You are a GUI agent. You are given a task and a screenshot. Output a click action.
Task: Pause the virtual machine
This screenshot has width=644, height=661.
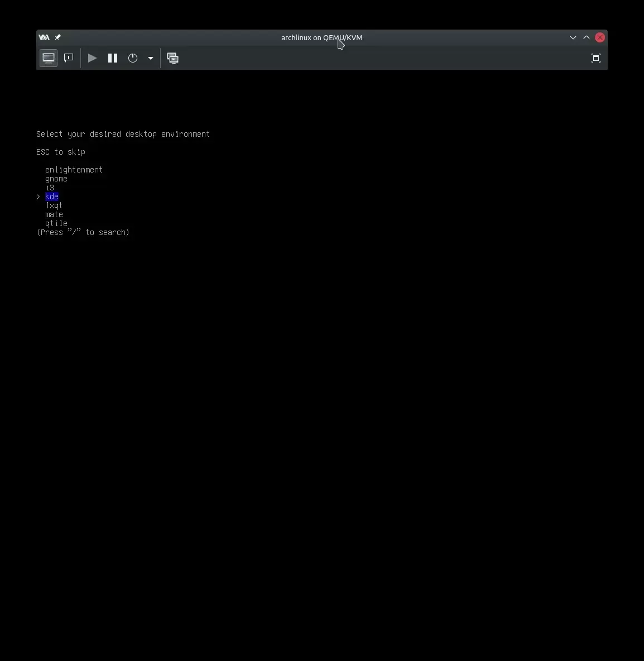pyautogui.click(x=113, y=58)
